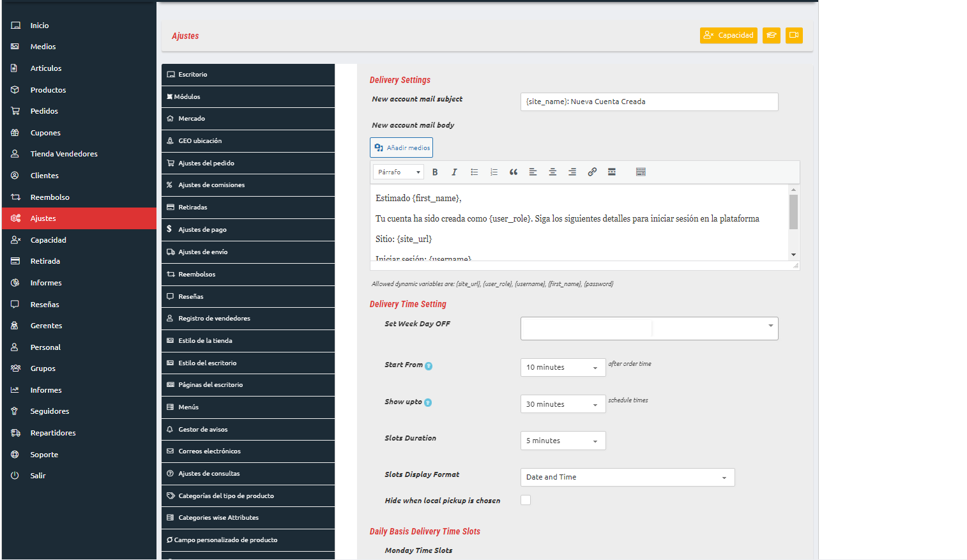Apply bold formatting in the mail editor
Image resolution: width=967 pixels, height=560 pixels.
point(435,172)
